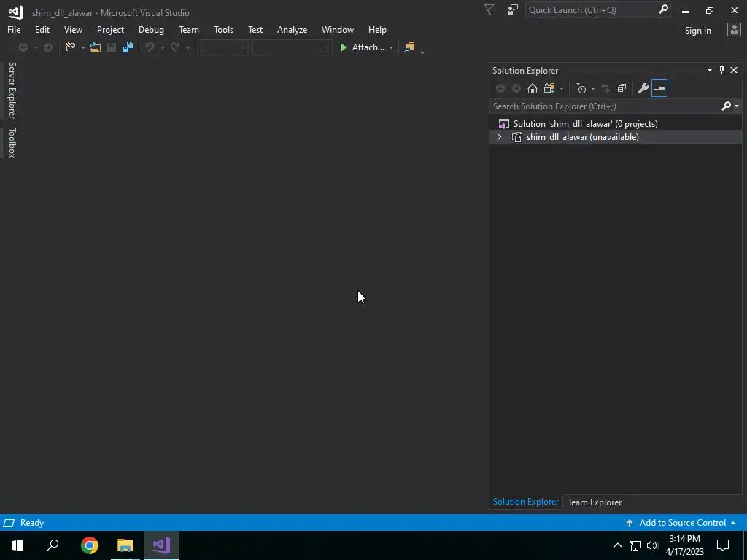Expand the shim_dll_alawar (unavailable) project
Viewport: 747px width, 560px height.
point(499,137)
